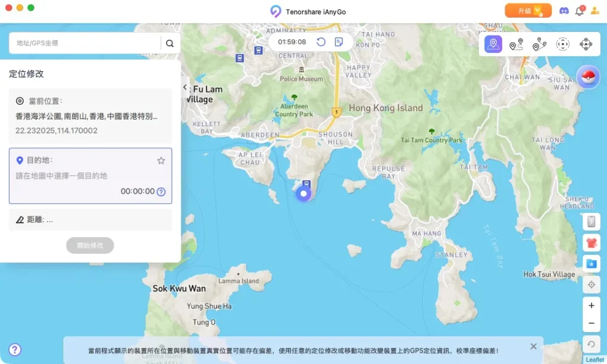Image resolution: width=607 pixels, height=364 pixels.
Task: Open the history records note icon
Action: coord(338,42)
